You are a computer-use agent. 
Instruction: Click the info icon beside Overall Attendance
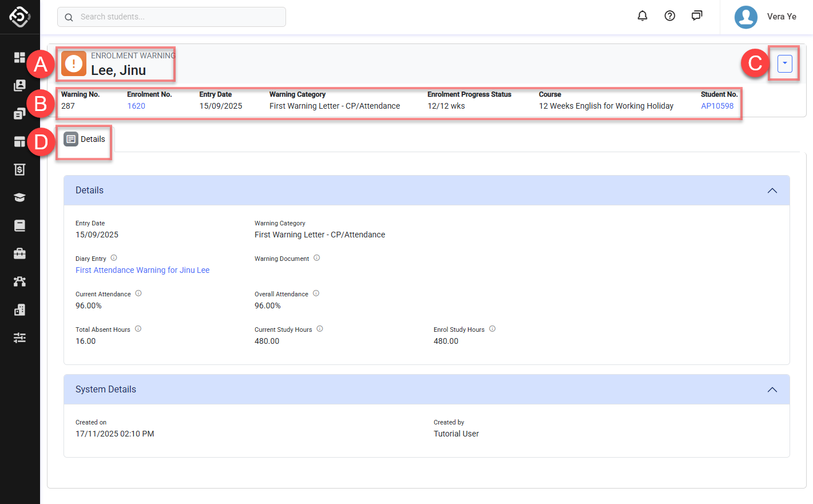[316, 293]
